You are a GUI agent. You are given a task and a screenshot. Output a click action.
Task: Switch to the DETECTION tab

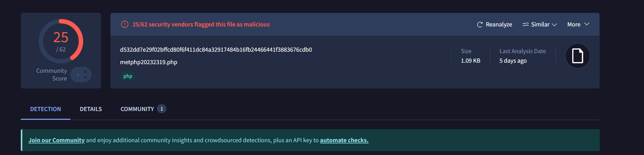click(45, 109)
